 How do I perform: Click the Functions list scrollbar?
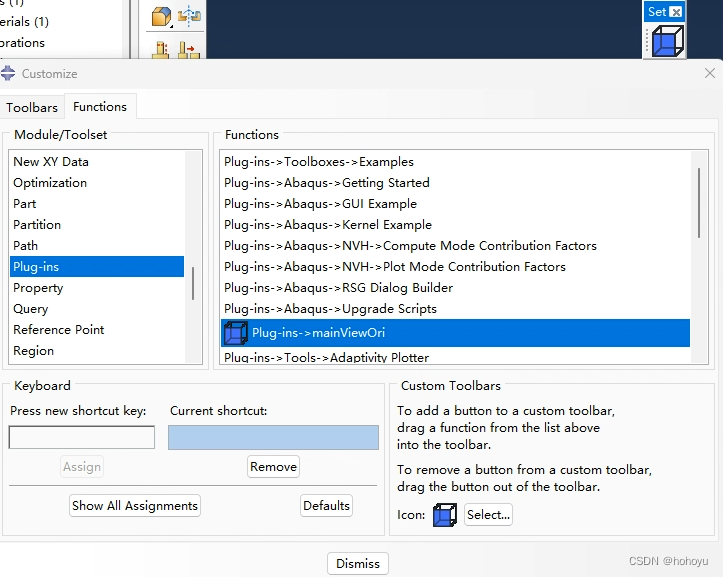pyautogui.click(x=699, y=203)
